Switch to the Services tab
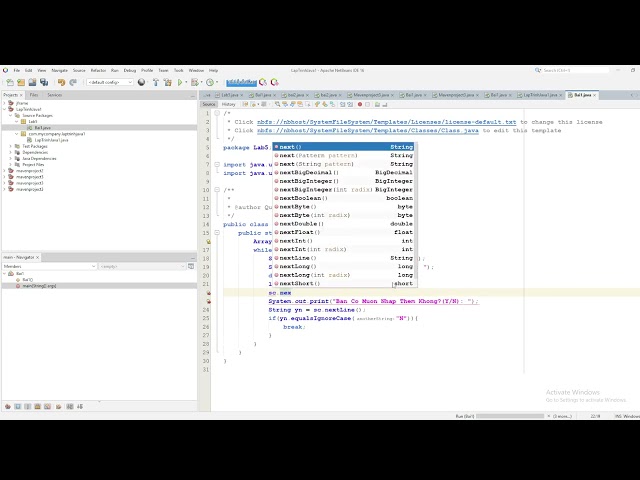The image size is (640, 480). click(54, 95)
